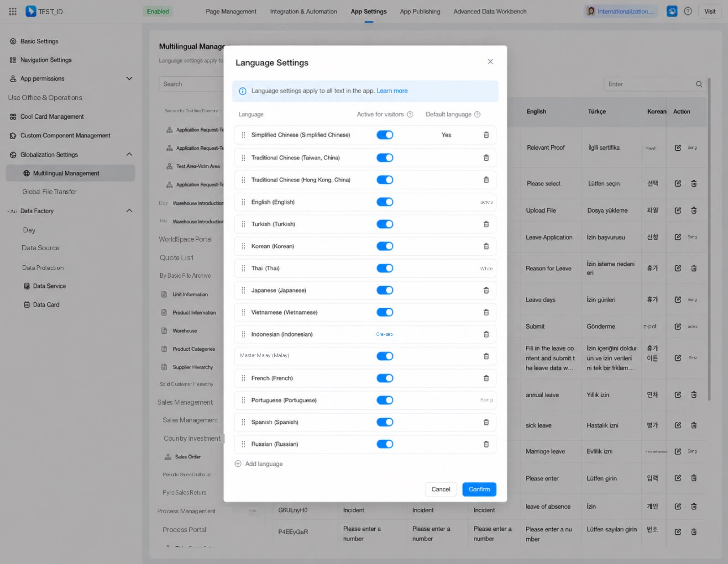Collapse the Globalization Settings group
Screen dimensions: 728x564
click(x=129, y=154)
